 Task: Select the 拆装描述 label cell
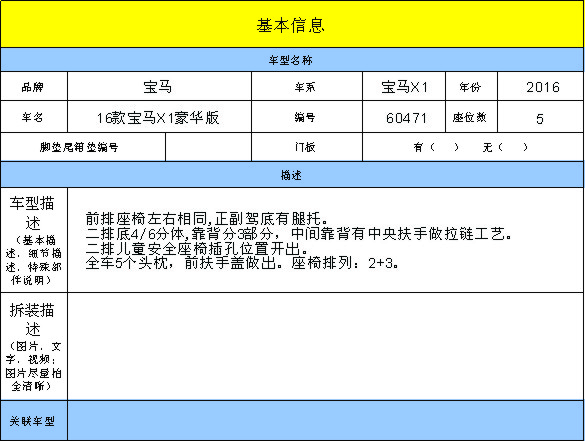point(34,346)
